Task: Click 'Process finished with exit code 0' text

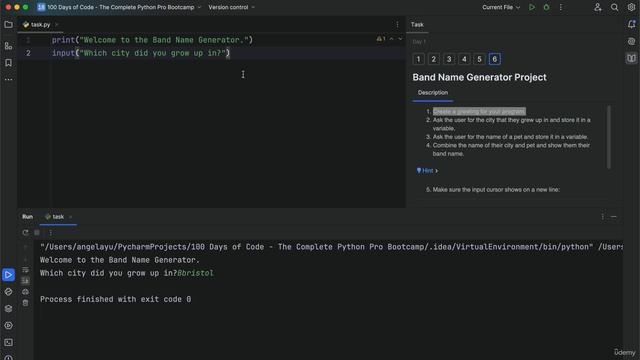Action: (x=116, y=299)
